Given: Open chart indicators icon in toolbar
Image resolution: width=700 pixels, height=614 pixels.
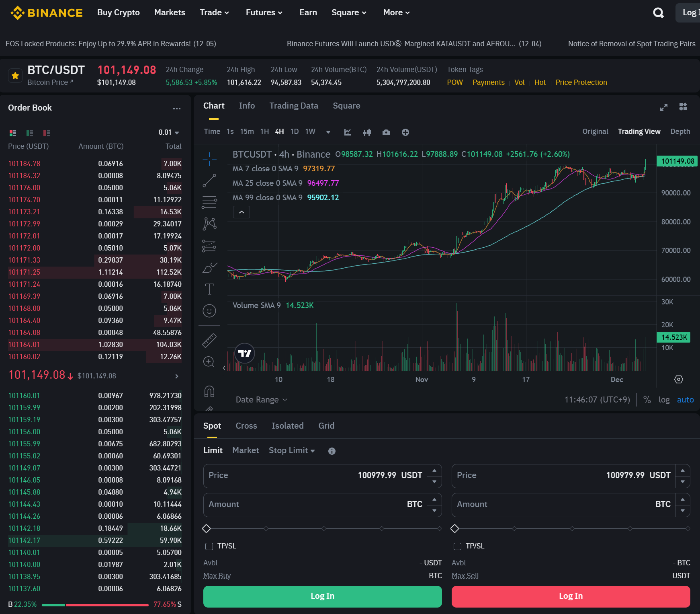Looking at the screenshot, I should click(x=348, y=132).
